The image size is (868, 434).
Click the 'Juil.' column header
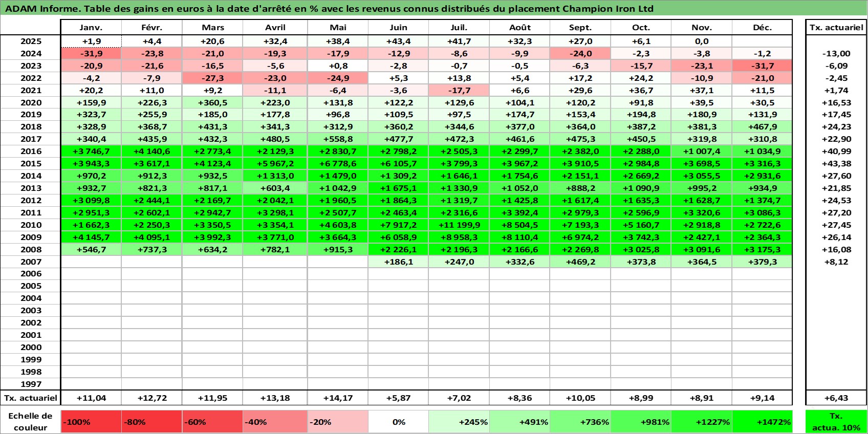[x=459, y=28]
